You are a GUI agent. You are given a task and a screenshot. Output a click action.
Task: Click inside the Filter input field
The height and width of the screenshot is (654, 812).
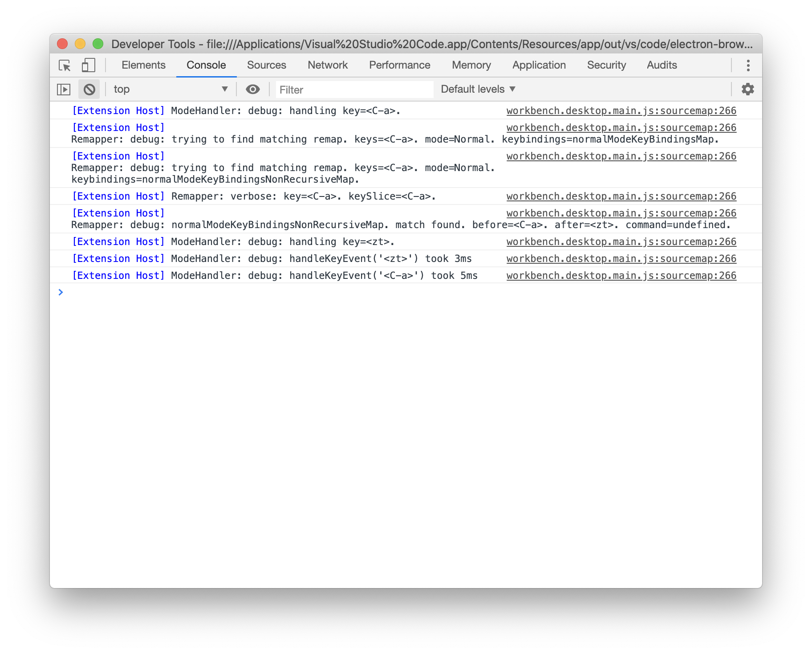(x=354, y=89)
